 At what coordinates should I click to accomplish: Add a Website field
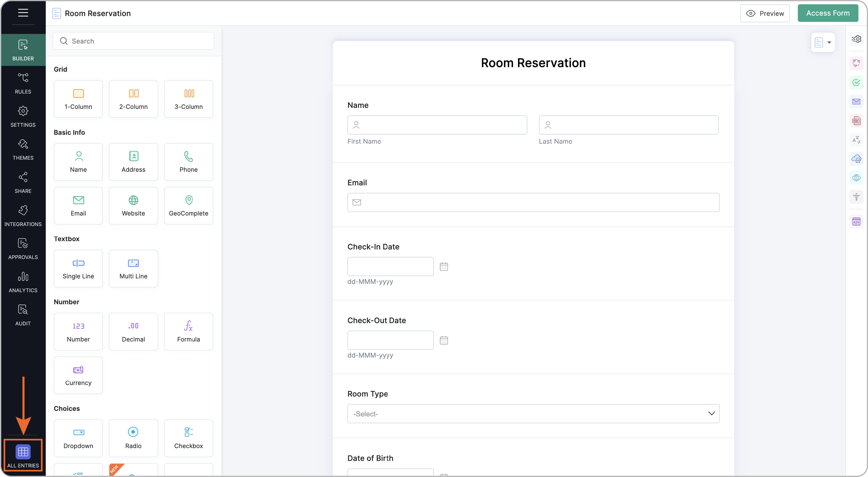[134, 206]
